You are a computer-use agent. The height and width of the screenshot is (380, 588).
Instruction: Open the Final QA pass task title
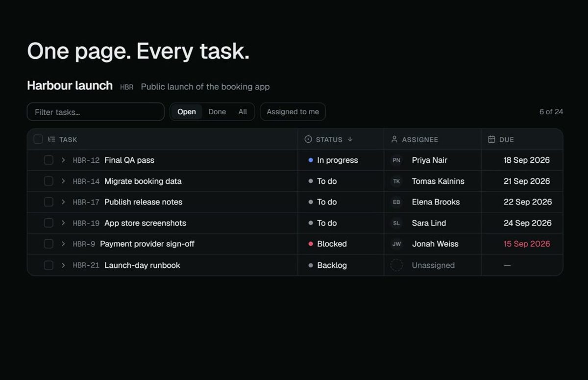coord(129,160)
